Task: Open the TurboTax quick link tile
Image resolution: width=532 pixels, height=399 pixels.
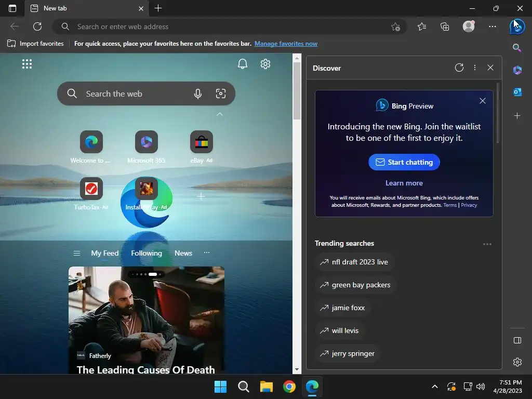Action: 91,194
